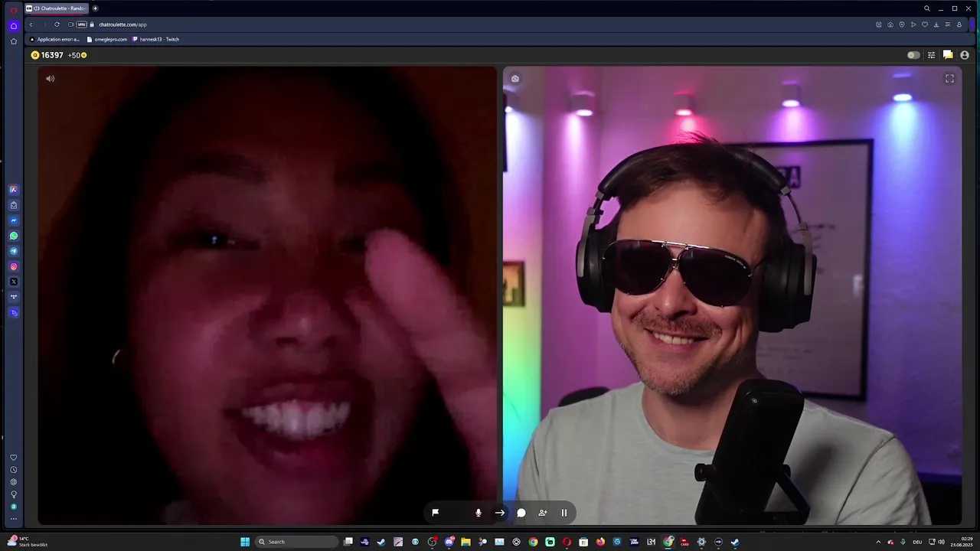The image size is (980, 551).
Task: Pause the chat search
Action: click(x=564, y=513)
